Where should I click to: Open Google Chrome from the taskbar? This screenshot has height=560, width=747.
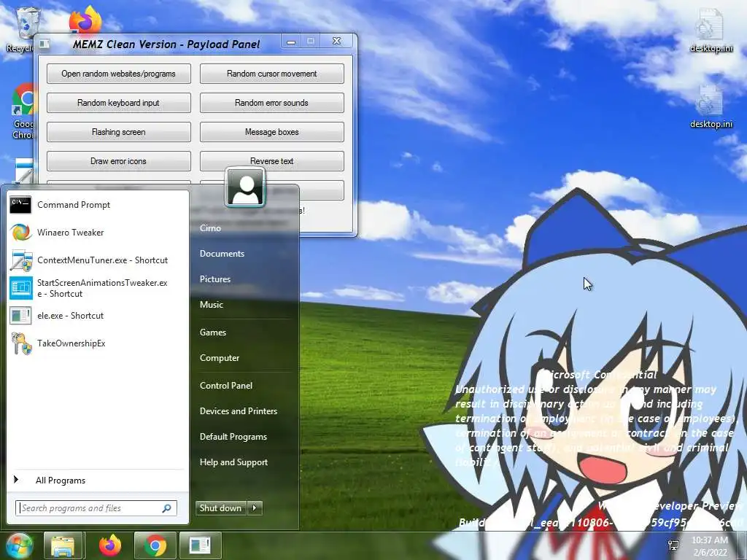[x=155, y=545]
